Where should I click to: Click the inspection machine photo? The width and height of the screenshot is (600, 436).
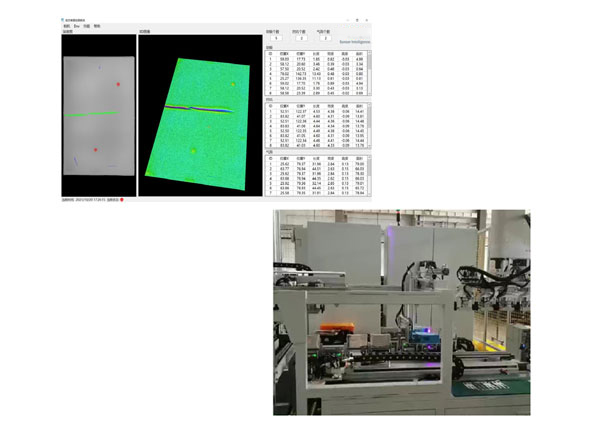pos(402,312)
